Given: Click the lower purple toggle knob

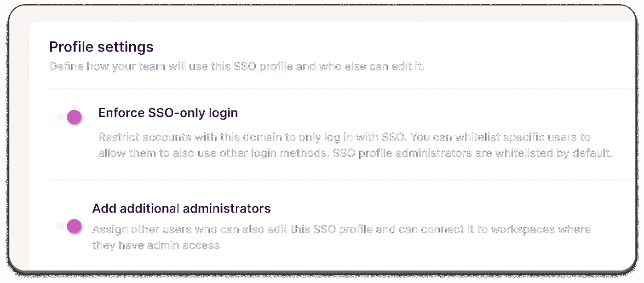Looking at the screenshot, I should tap(74, 226).
